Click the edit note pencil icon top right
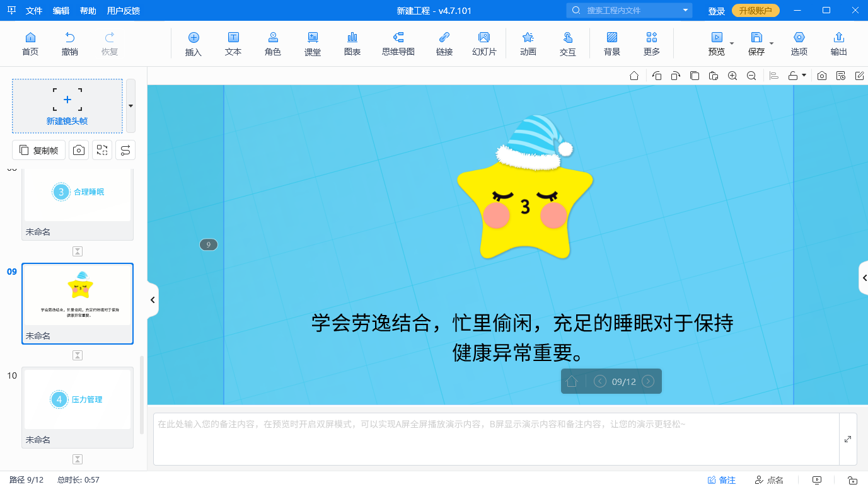The height and width of the screenshot is (487, 868). 860,76
